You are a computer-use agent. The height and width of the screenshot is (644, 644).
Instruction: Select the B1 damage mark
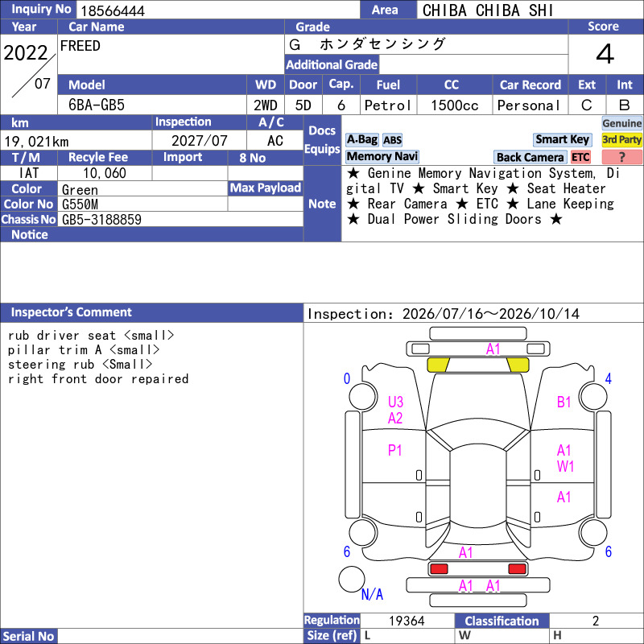tap(564, 402)
